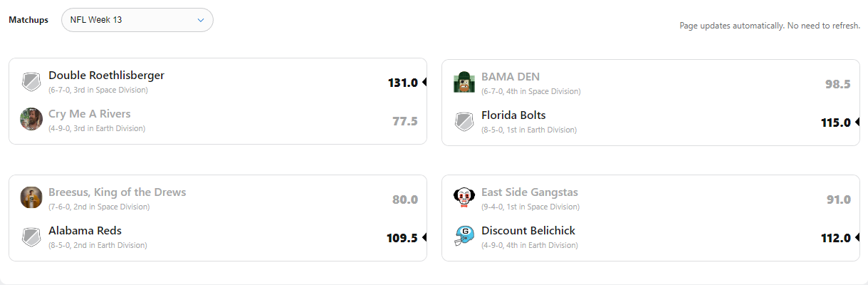Viewport: 868px width, 285px height.
Task: Click BAMA DEN team avatar
Action: coord(464,82)
